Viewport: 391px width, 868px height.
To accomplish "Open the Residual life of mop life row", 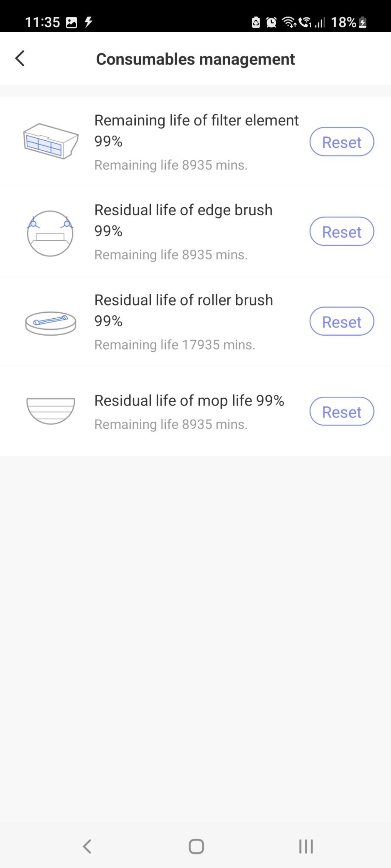I will click(x=195, y=411).
